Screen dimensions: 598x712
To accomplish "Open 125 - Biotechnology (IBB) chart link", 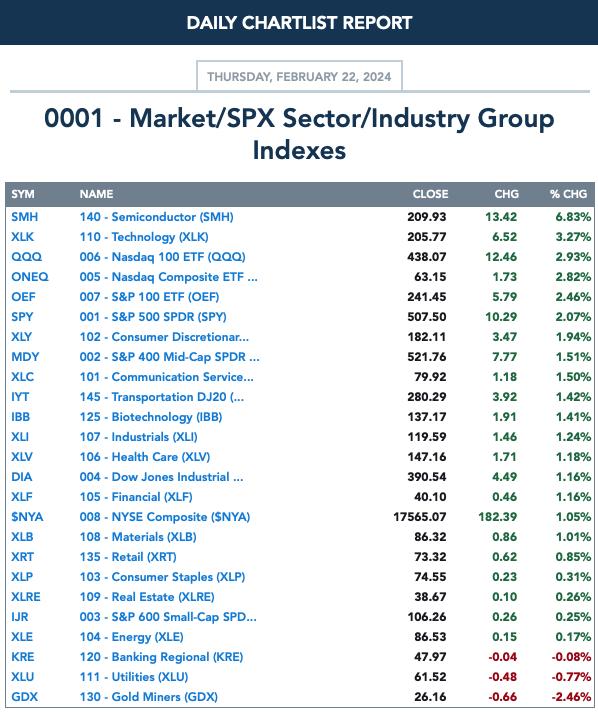I will click(x=151, y=417).
